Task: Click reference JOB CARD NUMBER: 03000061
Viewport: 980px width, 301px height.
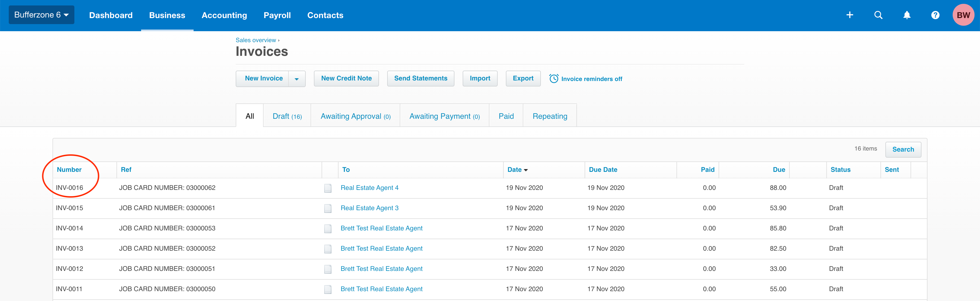Action: click(167, 208)
